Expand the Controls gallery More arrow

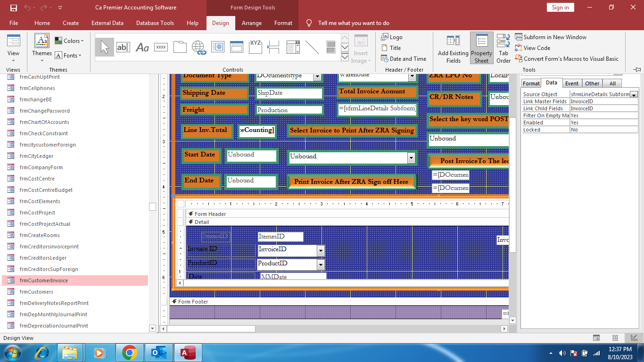[345, 58]
